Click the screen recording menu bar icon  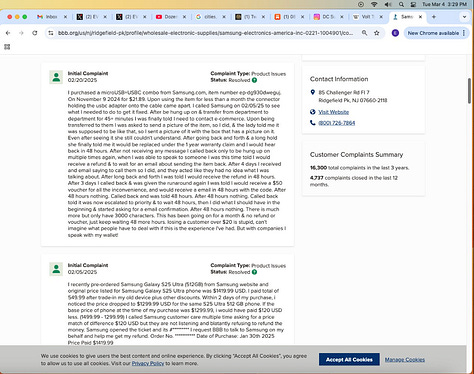pos(361,4)
